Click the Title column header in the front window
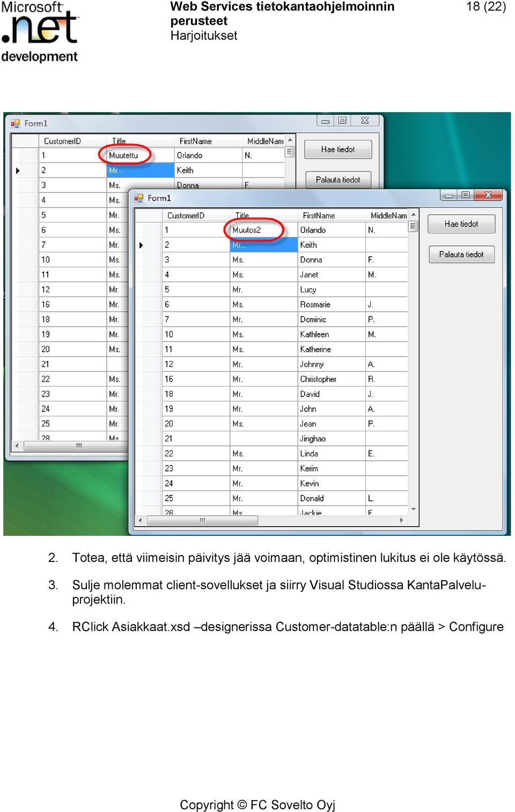This screenshot has height=812, width=515. point(264,216)
